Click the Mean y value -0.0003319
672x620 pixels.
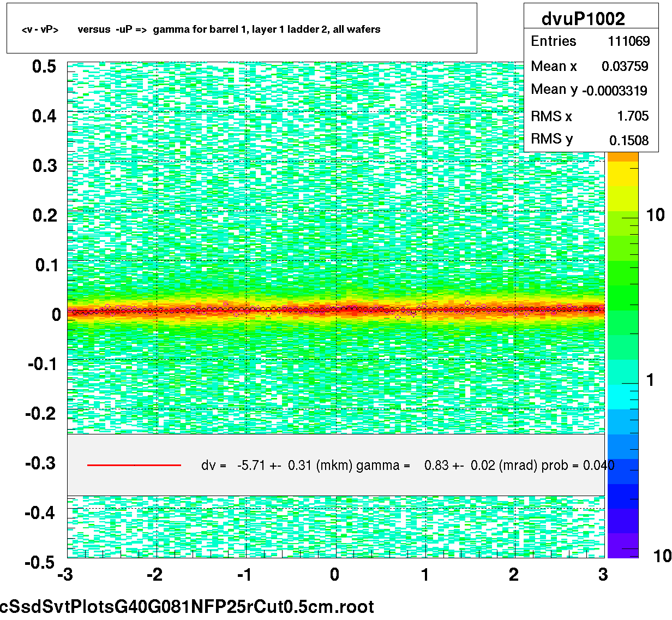tap(615, 91)
